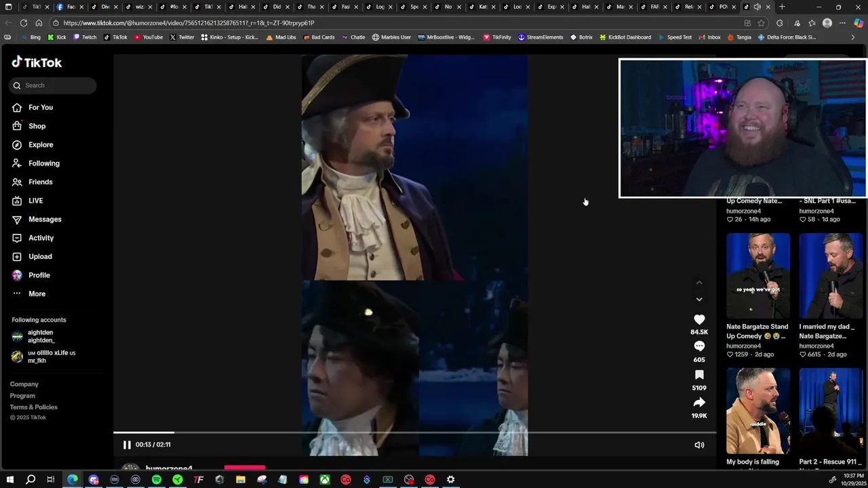Click the browser home button
This screenshot has height=488, width=868.
click(39, 23)
